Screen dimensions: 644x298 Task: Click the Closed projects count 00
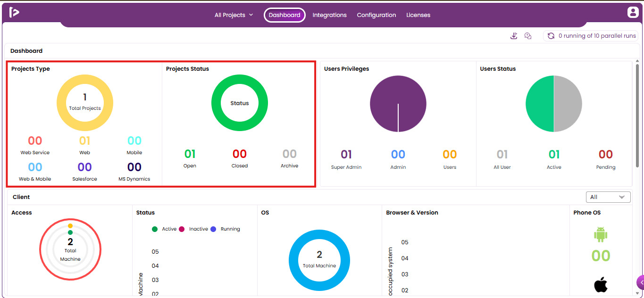pos(240,154)
